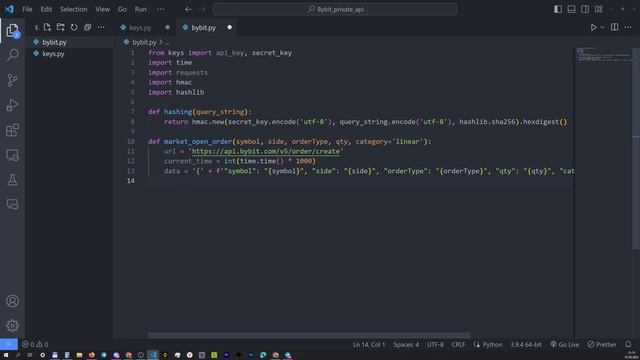This screenshot has height=360, width=640.
Task: Open the Explorer view in activity bar
Action: tap(12, 30)
